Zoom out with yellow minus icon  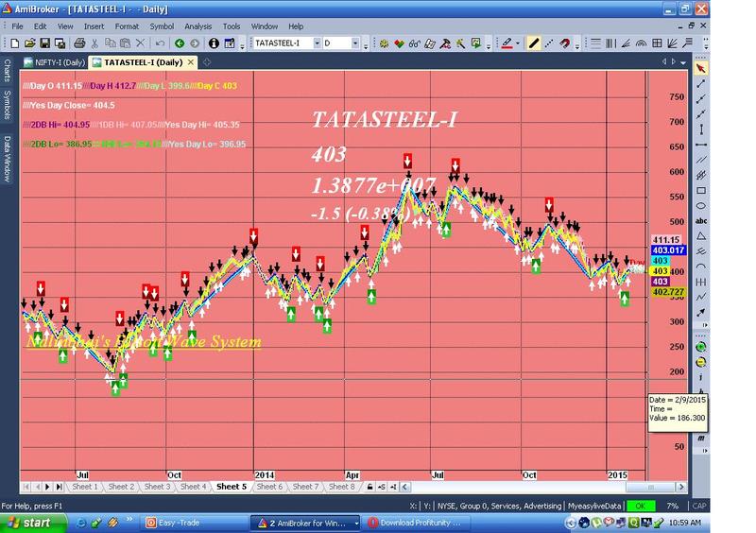(x=701, y=362)
